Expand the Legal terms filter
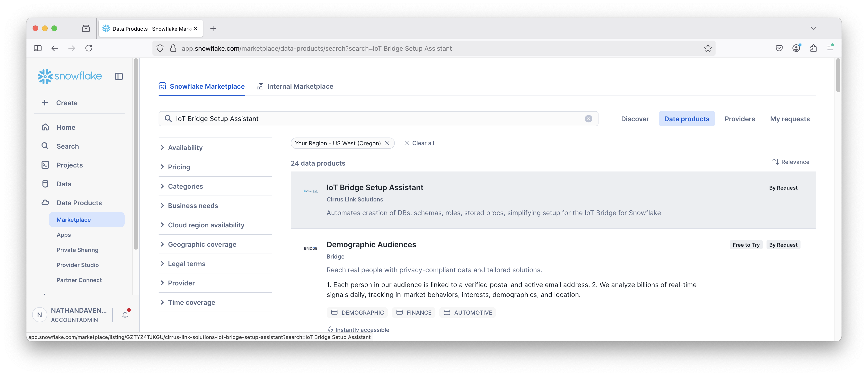This screenshot has height=376, width=868. coord(215,264)
